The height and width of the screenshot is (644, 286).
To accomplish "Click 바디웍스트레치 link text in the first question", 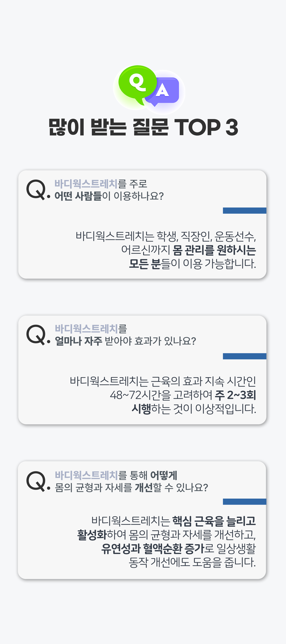I will click(x=86, y=184).
